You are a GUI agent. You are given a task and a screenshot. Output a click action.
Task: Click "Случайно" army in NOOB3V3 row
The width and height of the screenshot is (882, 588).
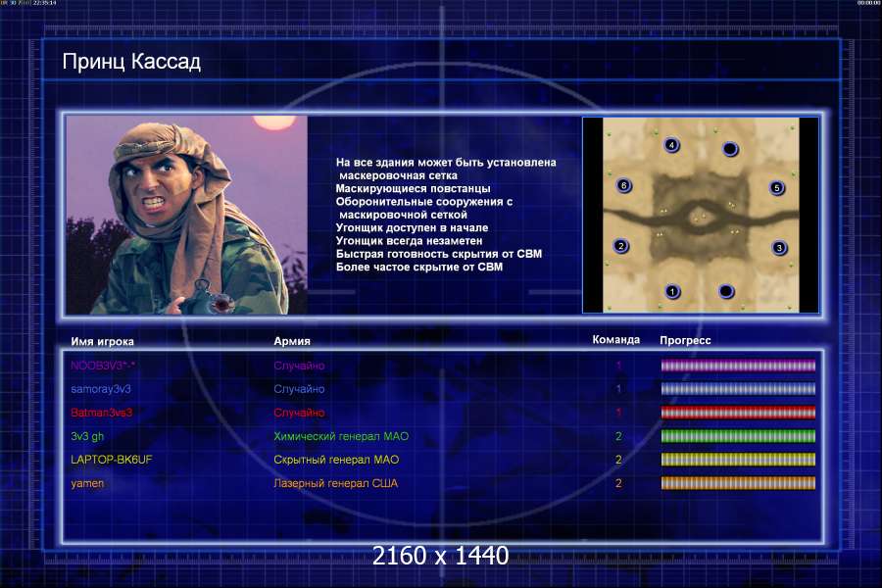click(x=299, y=366)
